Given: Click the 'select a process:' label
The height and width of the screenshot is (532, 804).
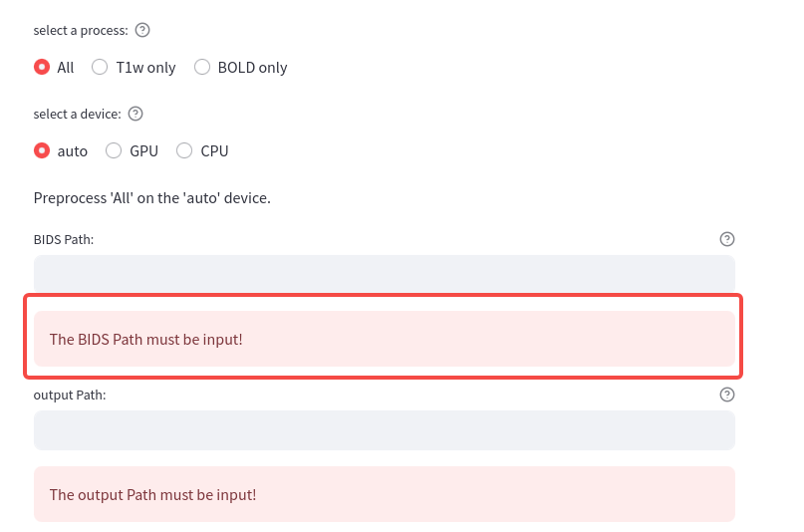Looking at the screenshot, I should (x=81, y=31).
